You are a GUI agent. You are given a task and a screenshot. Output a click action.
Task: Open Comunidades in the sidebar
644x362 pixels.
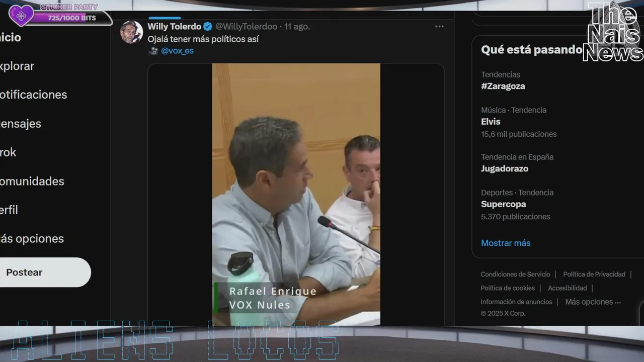click(x=32, y=181)
